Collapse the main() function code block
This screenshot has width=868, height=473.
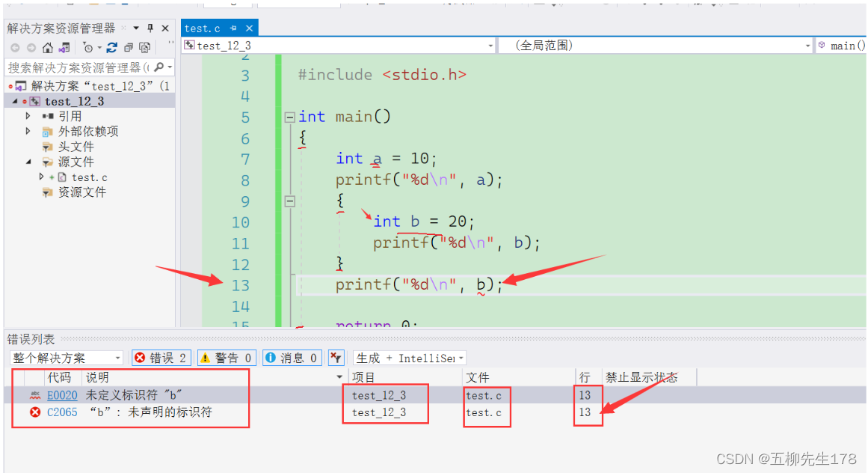coord(289,117)
